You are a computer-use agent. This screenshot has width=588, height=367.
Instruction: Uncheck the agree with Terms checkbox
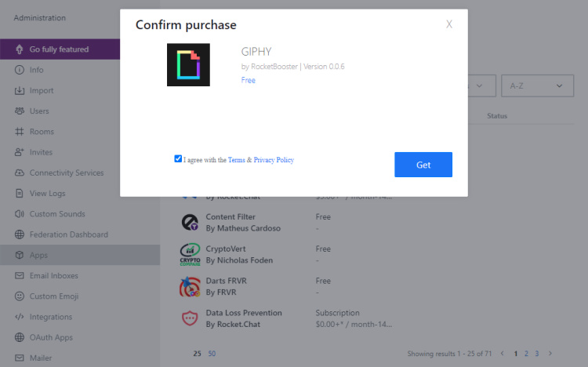[178, 159]
